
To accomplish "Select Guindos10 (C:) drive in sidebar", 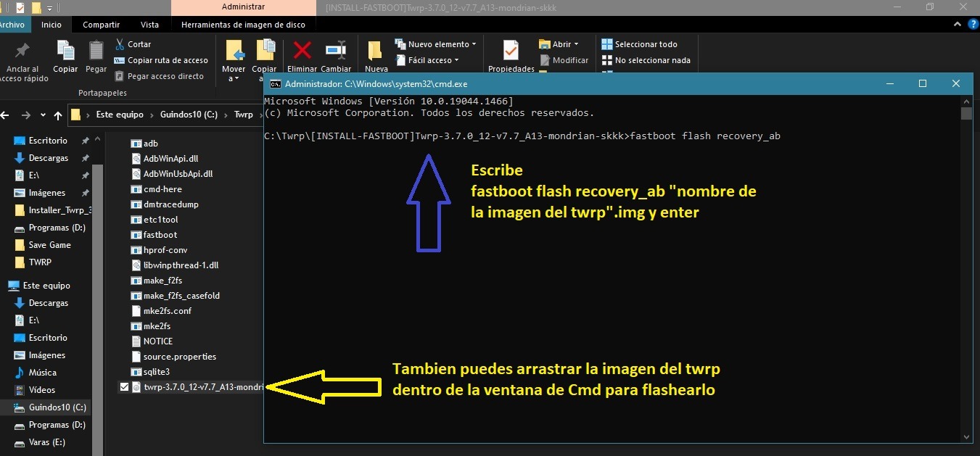I will [x=51, y=407].
